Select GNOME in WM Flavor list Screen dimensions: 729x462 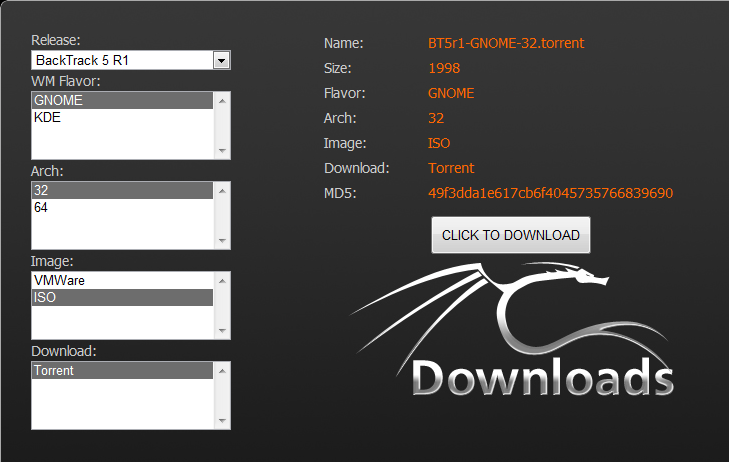pyautogui.click(x=122, y=100)
